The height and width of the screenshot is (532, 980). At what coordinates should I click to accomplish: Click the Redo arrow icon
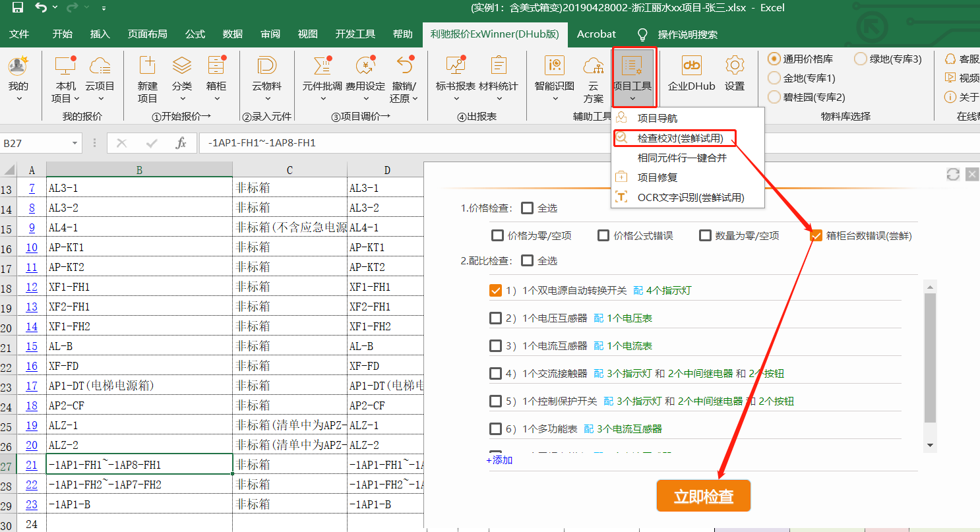click(71, 8)
